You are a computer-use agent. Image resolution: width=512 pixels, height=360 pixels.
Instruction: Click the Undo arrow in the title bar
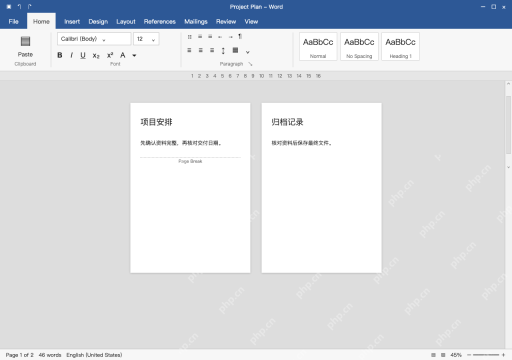point(19,6)
